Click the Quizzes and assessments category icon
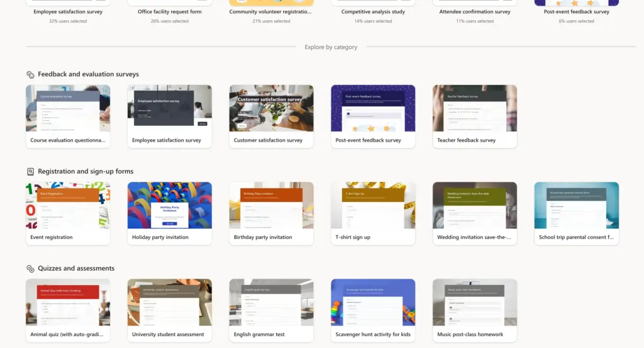 coord(30,269)
